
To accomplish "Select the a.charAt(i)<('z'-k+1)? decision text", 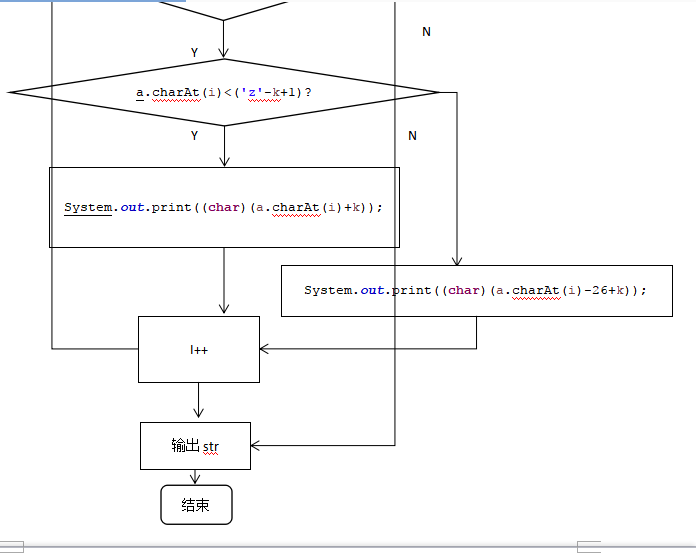I will coord(224,93).
